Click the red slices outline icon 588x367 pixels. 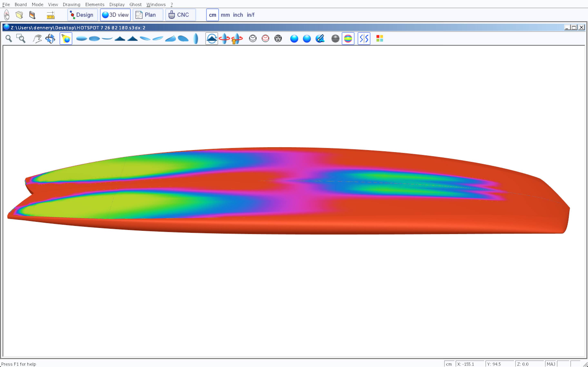click(x=265, y=39)
